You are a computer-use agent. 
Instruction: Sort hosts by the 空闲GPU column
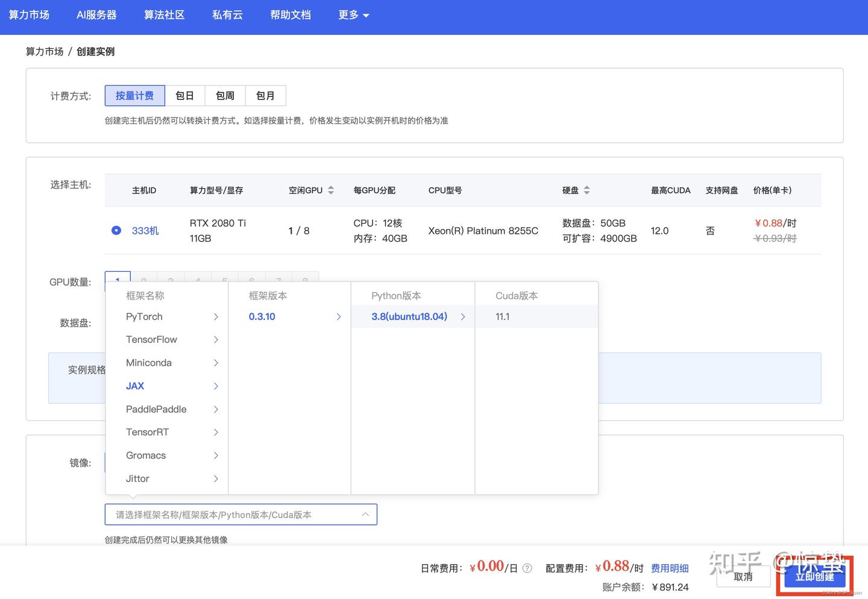[x=331, y=190]
